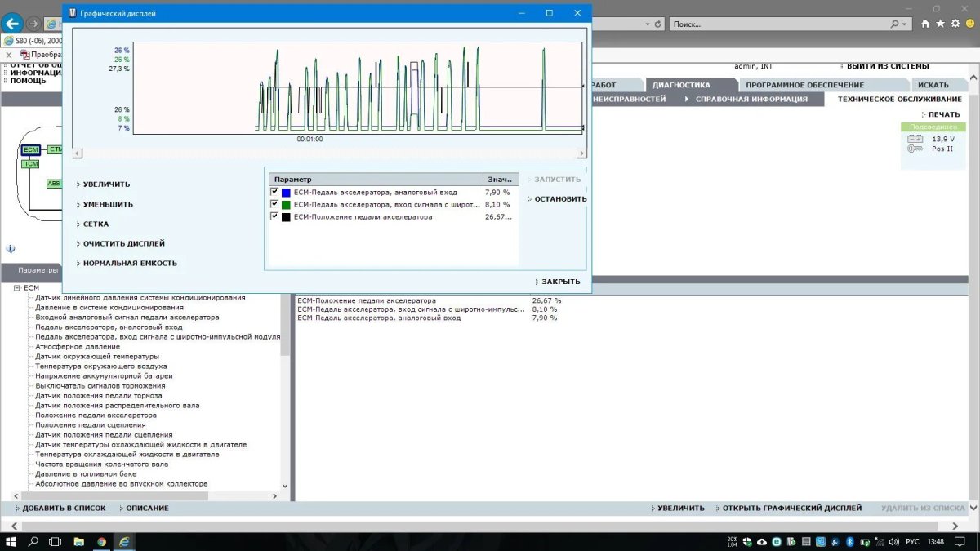This screenshot has height=551, width=980.
Task: Switch to the ПРОГРАММНОЕ ОБЕСПЕЧЕНИЕ tab
Action: click(x=804, y=85)
